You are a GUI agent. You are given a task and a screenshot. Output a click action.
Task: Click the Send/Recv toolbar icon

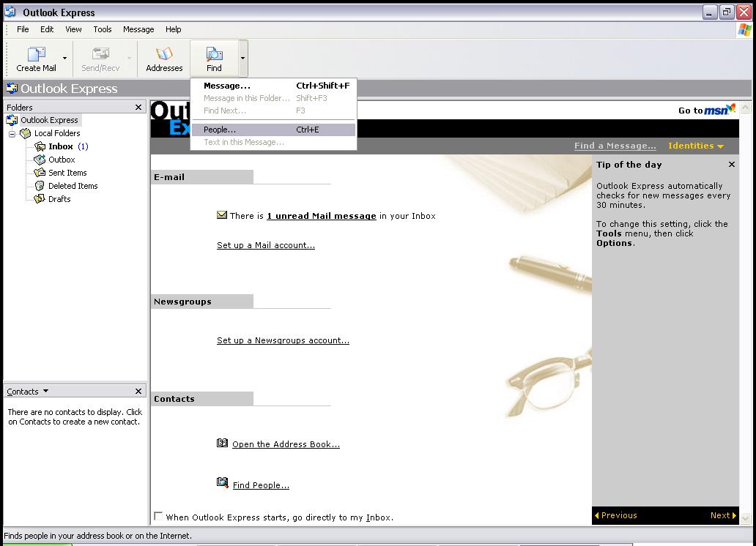tap(100, 53)
